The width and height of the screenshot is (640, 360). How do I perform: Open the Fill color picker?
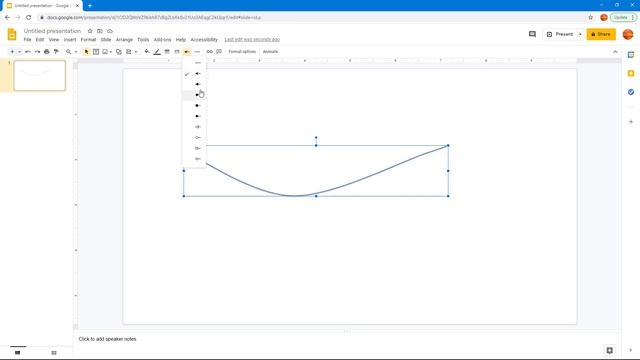[147, 52]
